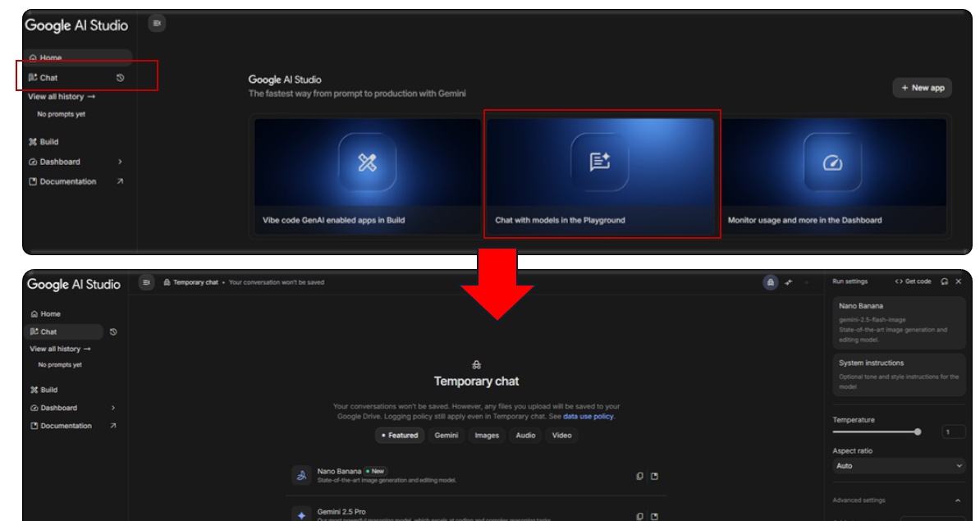Expand the Dashboard chevron in upper sidebar
This screenshot has height=521, width=980.
click(120, 161)
